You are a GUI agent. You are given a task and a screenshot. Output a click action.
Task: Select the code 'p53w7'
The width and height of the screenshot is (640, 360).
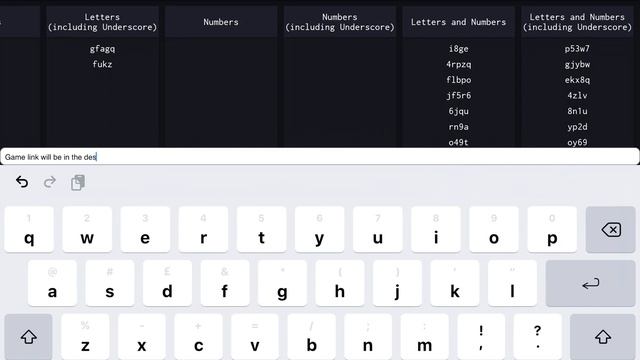[577, 49]
